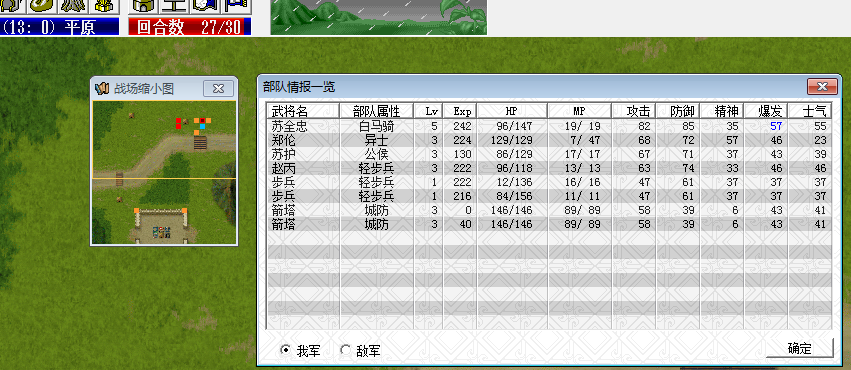This screenshot has height=370, width=851.
Task: Close the 战场缩小图 minimap window
Action: click(x=218, y=88)
